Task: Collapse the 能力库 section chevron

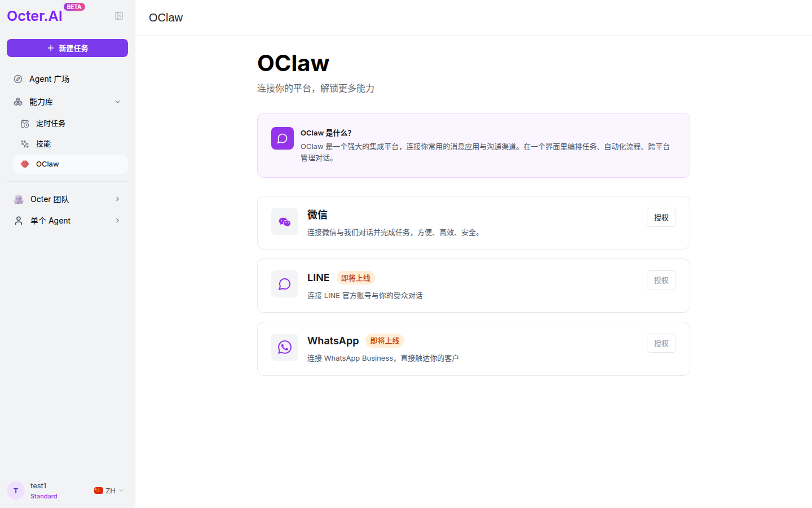Action: 117,102
